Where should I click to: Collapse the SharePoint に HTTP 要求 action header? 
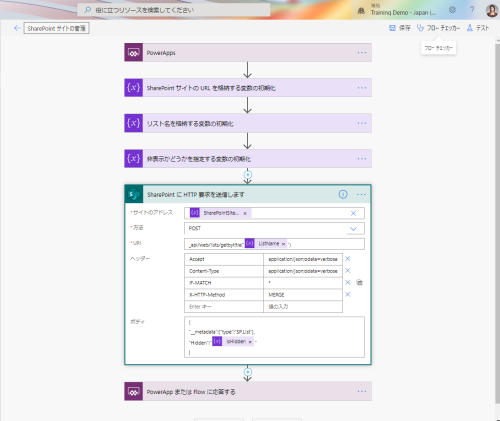[248, 194]
